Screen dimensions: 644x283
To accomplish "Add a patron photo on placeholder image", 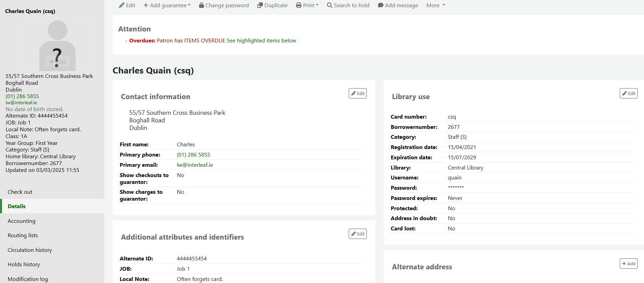I will click(x=57, y=62).
